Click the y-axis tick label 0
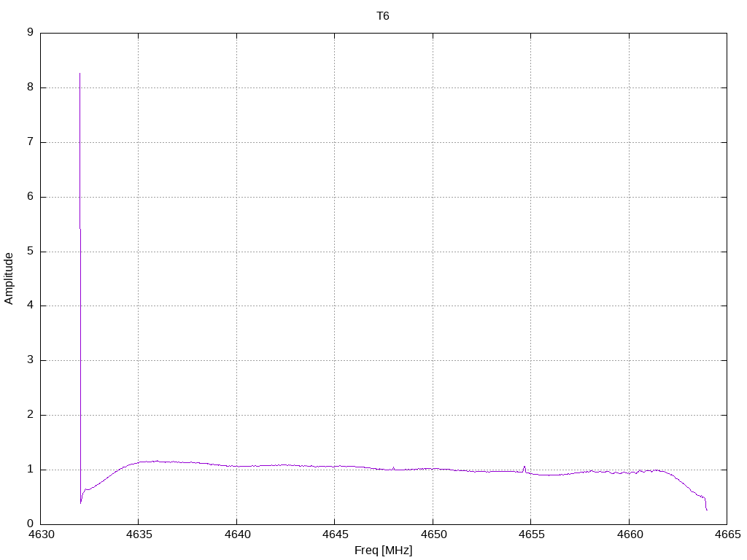Viewport: 747px width, 560px height. coord(31,524)
